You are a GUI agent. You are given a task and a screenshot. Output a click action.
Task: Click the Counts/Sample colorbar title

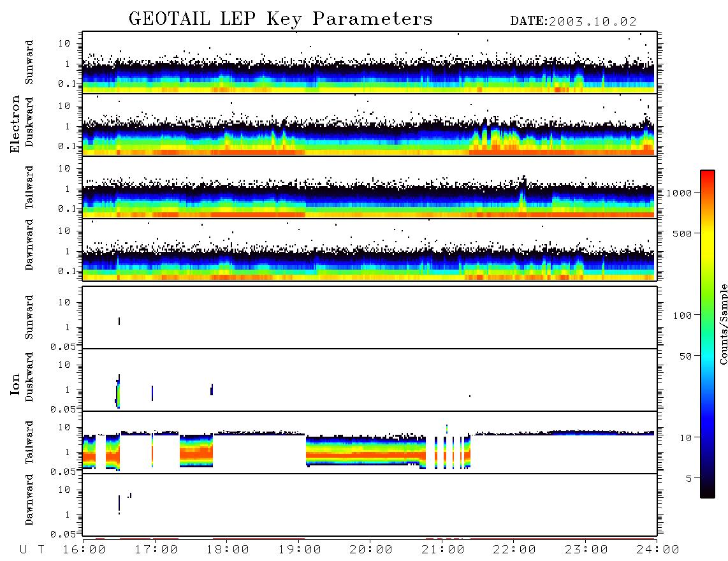(x=724, y=324)
